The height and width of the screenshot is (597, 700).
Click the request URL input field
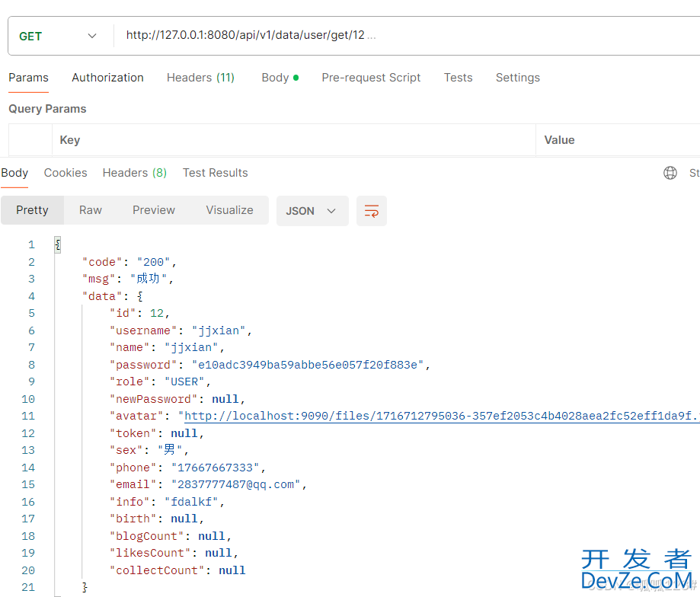click(x=404, y=36)
